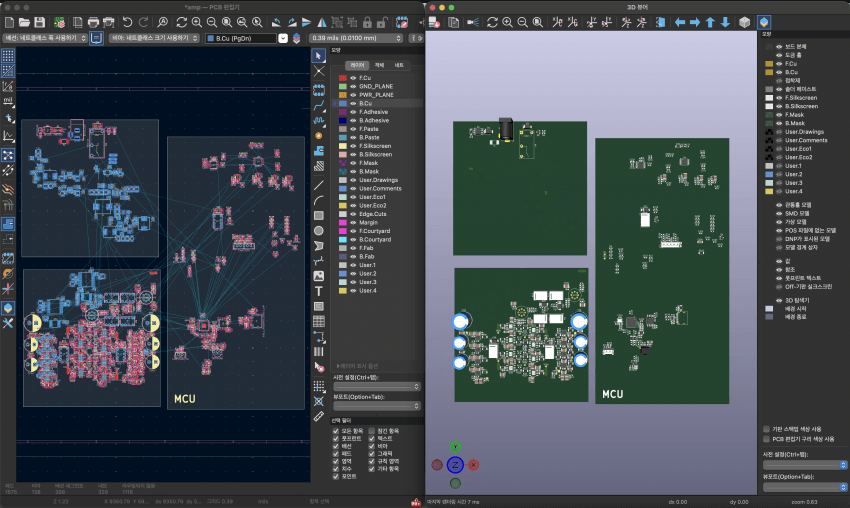Toggle visibility of Edge.Cuts layer
The width and height of the screenshot is (850, 508).
[353, 214]
